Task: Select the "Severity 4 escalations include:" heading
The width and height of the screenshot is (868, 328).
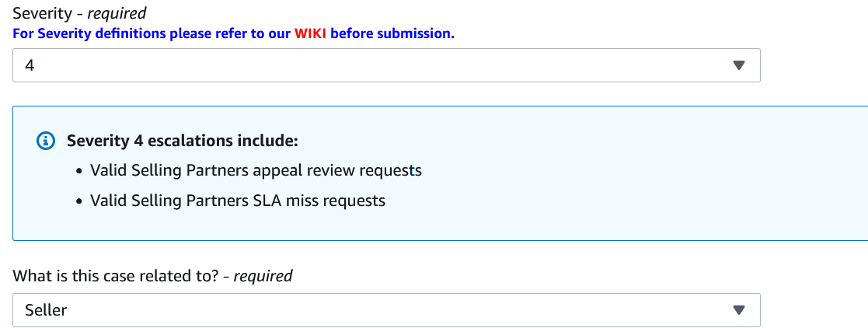Action: (183, 141)
